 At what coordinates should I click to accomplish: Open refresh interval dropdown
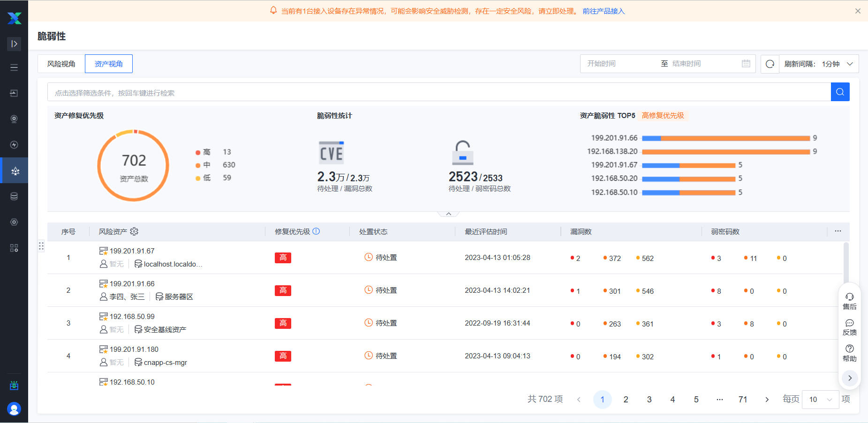[x=818, y=64]
